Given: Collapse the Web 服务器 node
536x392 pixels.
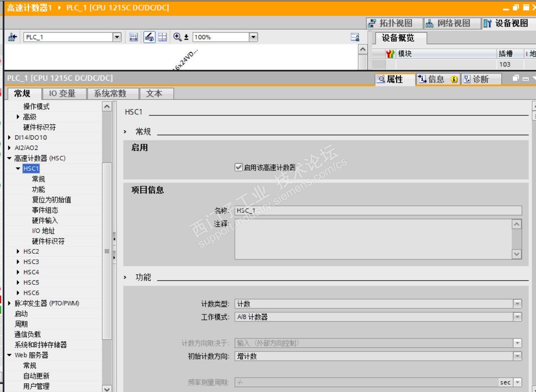Looking at the screenshot, I should [10, 355].
